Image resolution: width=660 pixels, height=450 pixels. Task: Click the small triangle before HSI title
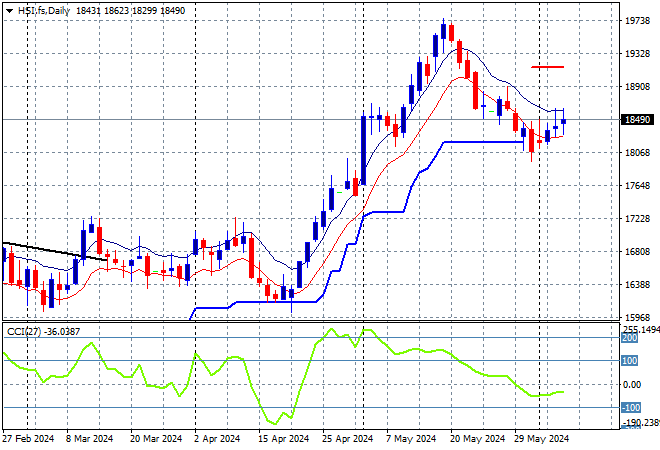pyautogui.click(x=8, y=8)
